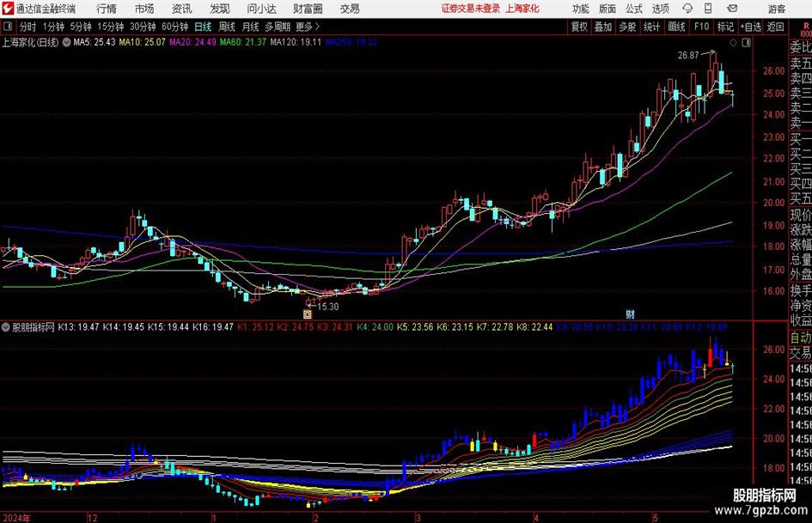
Task: Click the 标记 mark button
Action: (725, 27)
